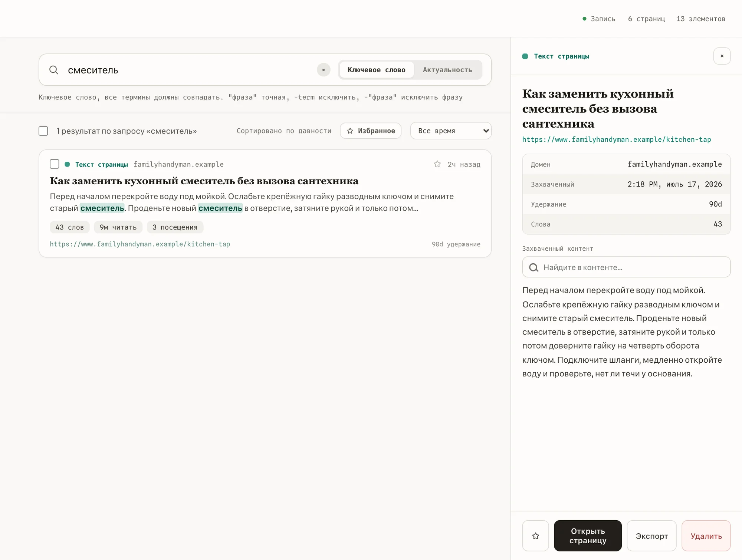
Task: Click the green 'Запись' status indicator
Action: [x=599, y=19]
